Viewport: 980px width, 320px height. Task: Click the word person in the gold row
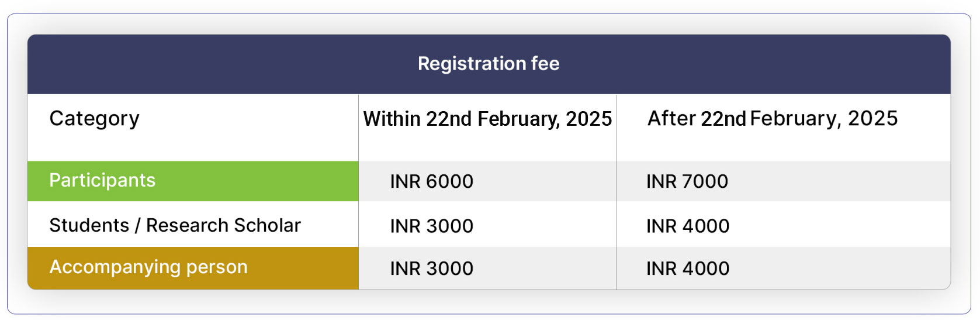(x=217, y=268)
